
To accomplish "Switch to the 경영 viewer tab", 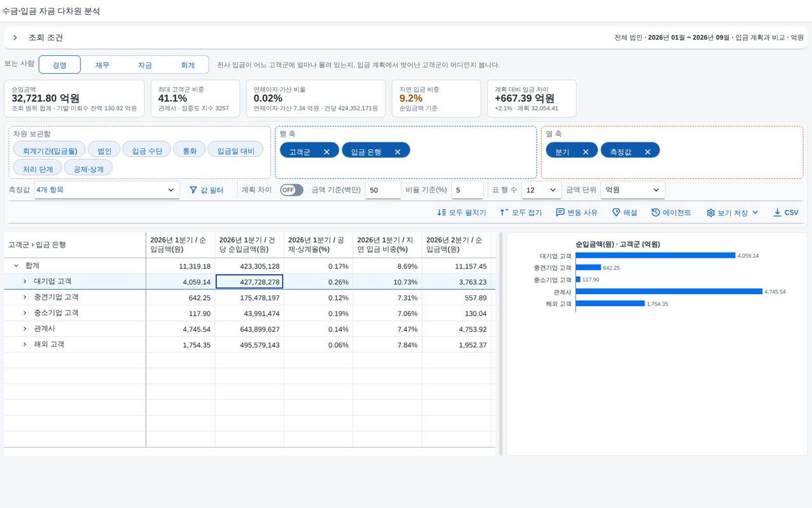I will point(60,65).
